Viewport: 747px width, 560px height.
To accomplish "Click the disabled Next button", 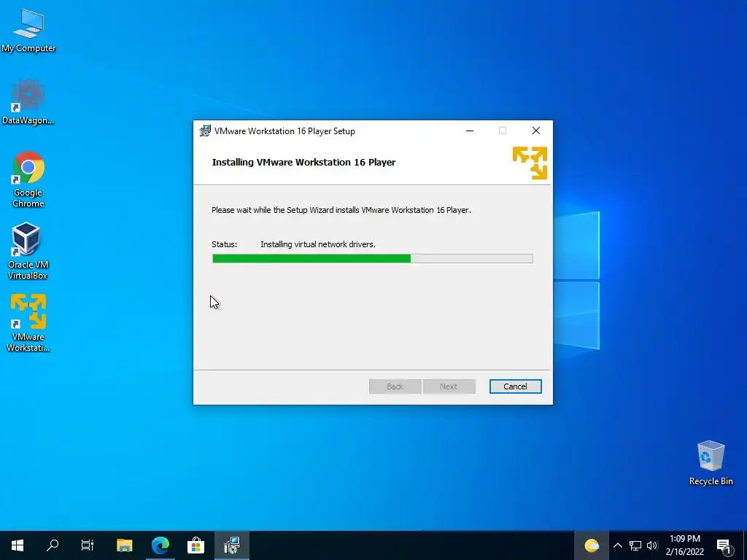I will (x=449, y=386).
